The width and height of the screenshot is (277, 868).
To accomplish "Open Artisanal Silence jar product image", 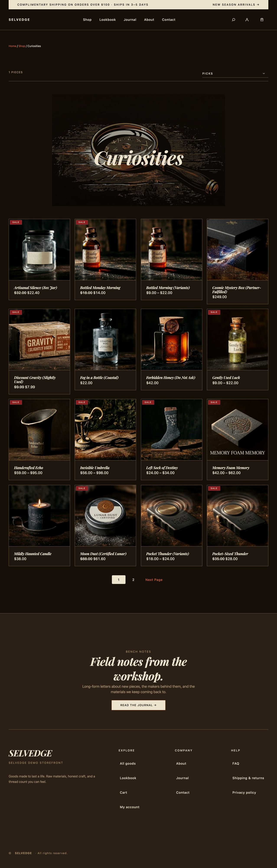I will (39, 250).
